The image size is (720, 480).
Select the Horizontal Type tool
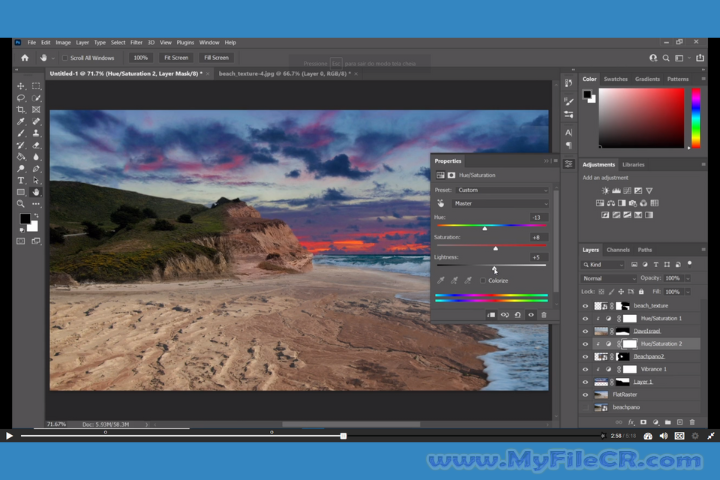(21, 181)
